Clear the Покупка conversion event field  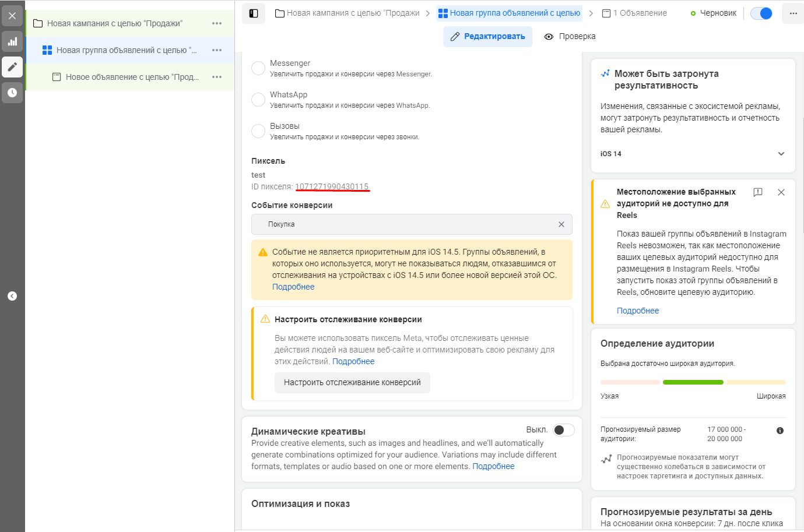coord(561,224)
